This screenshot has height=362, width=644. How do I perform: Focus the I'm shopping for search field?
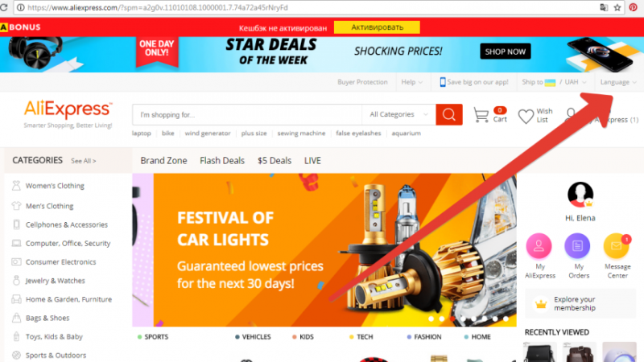point(247,114)
